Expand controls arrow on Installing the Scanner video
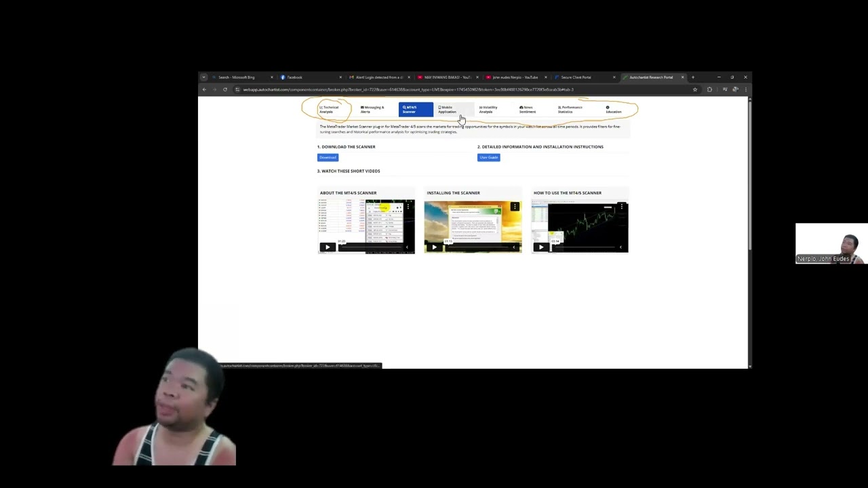This screenshot has height=488, width=868. (514, 247)
